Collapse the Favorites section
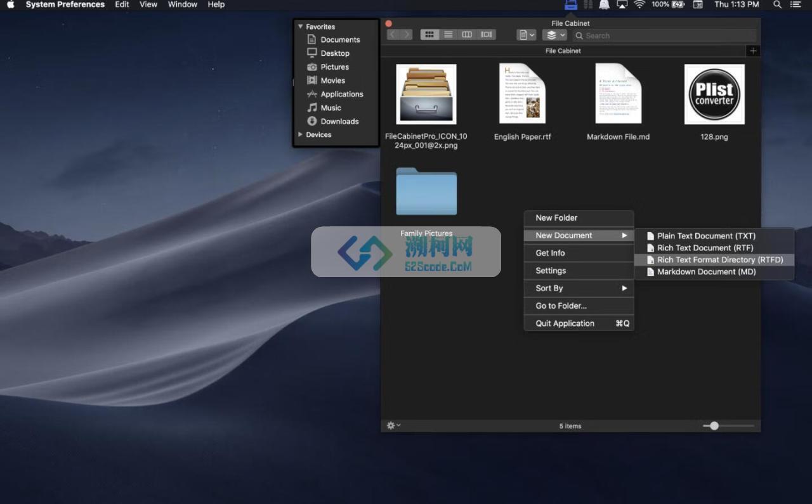The height and width of the screenshot is (504, 812). tap(300, 27)
